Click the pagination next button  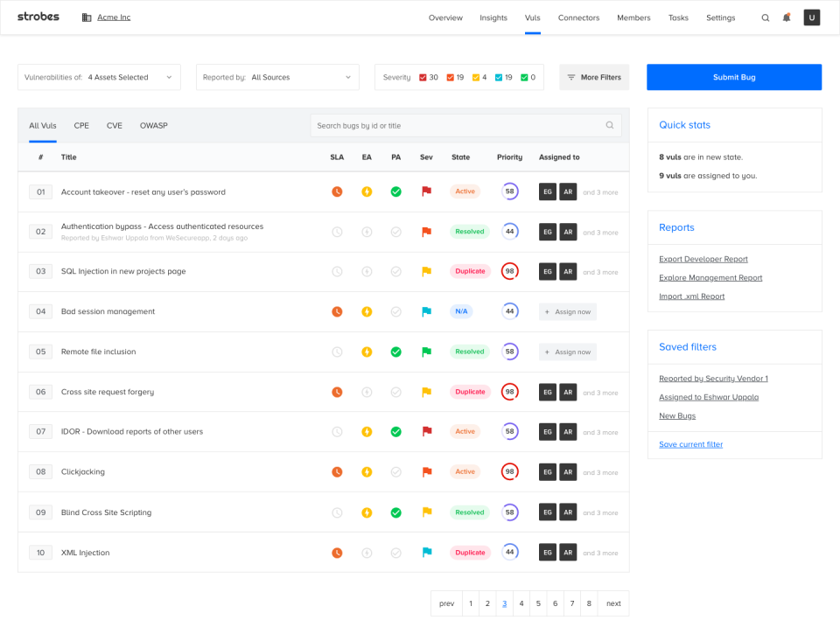[x=613, y=603]
